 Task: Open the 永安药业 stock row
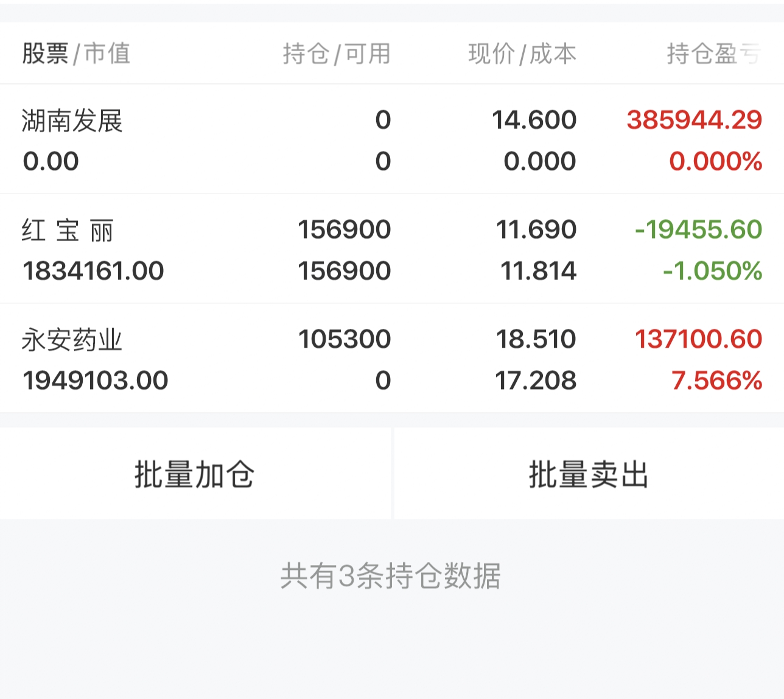pos(392,359)
